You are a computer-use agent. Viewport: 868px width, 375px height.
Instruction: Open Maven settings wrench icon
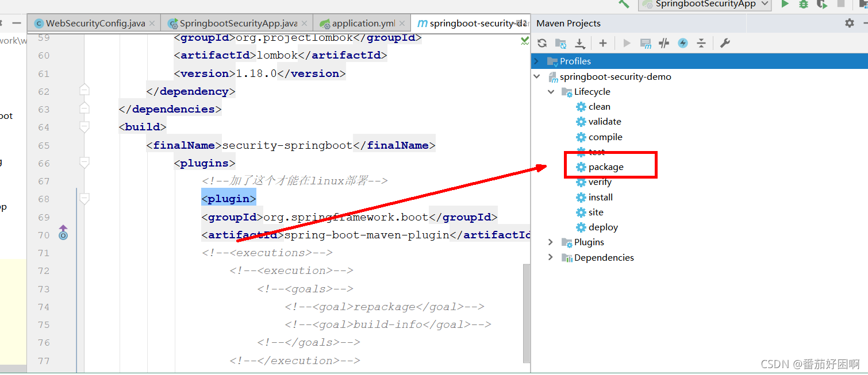pos(725,43)
